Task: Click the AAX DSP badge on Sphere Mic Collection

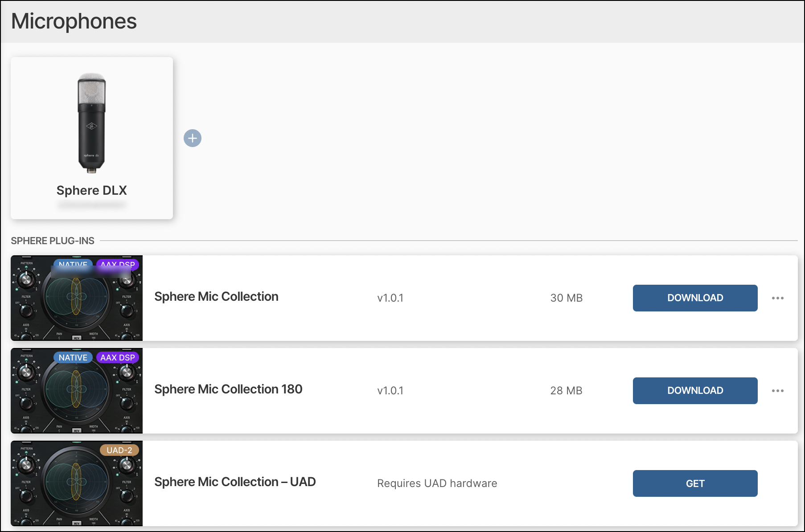Action: (118, 265)
